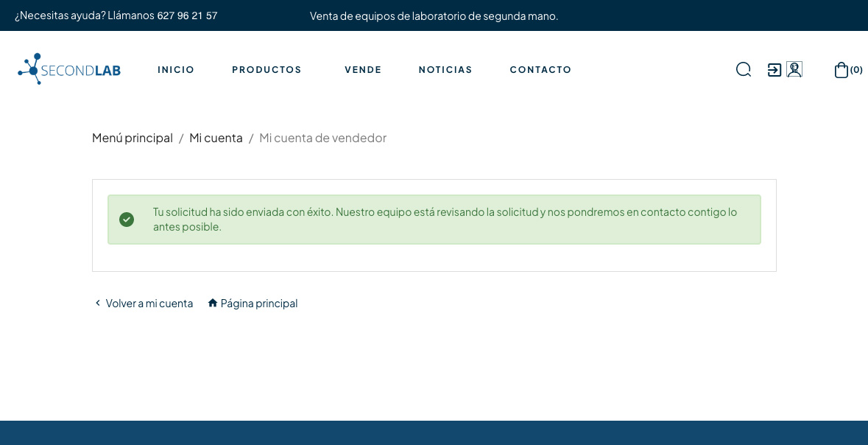868x445 pixels.
Task: Open the shopping bag cart icon
Action: pyautogui.click(x=841, y=70)
